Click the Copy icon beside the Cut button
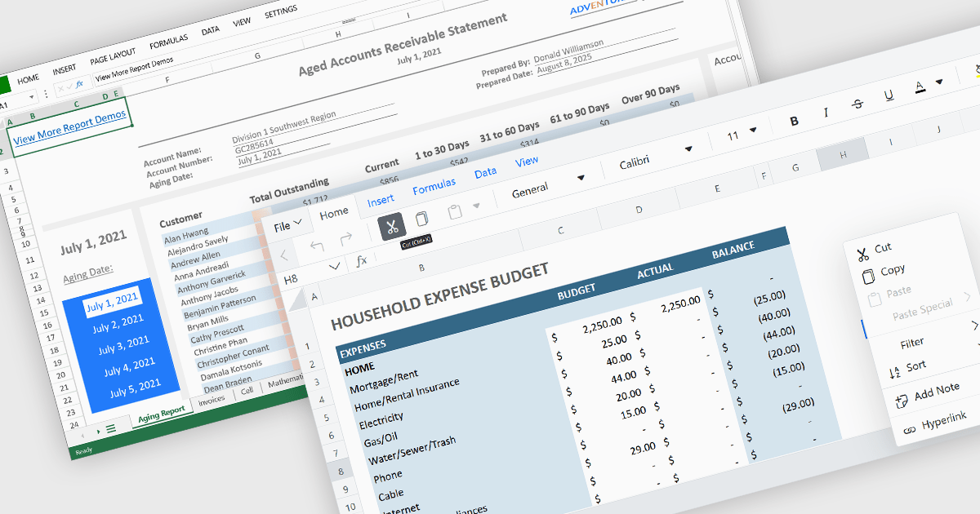The image size is (980, 514). pyautogui.click(x=421, y=219)
